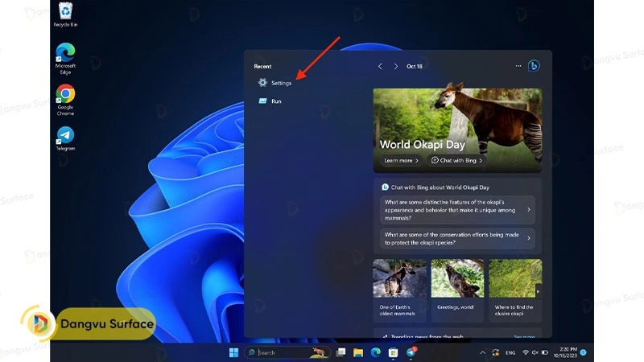Click the taskbar Search box
This screenshot has height=362, width=644.
tap(287, 352)
